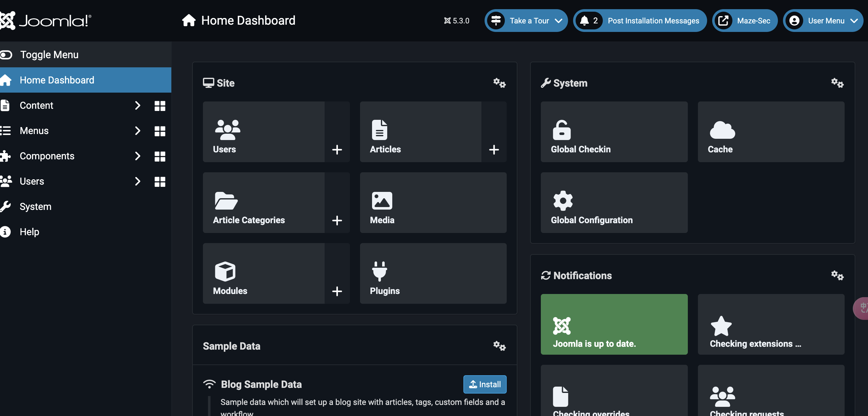Toggle the sidebar menu switch
Image resolution: width=868 pixels, height=416 pixels.
(x=6, y=55)
